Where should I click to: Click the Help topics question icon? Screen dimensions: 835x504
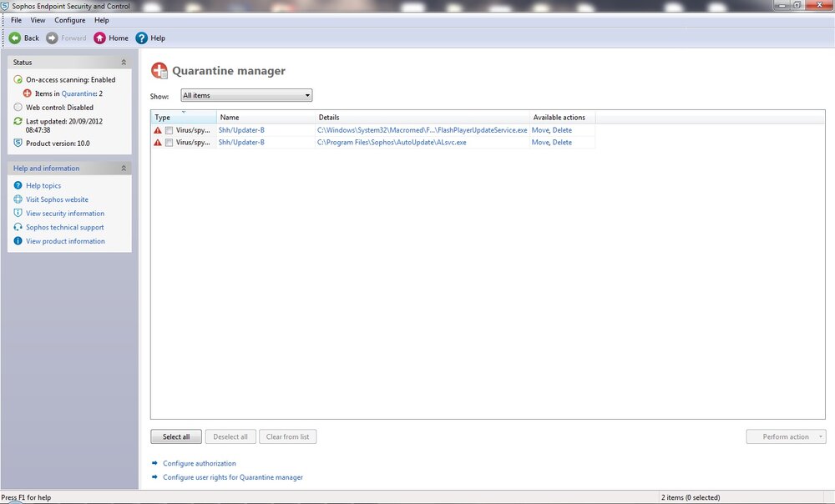coord(18,185)
